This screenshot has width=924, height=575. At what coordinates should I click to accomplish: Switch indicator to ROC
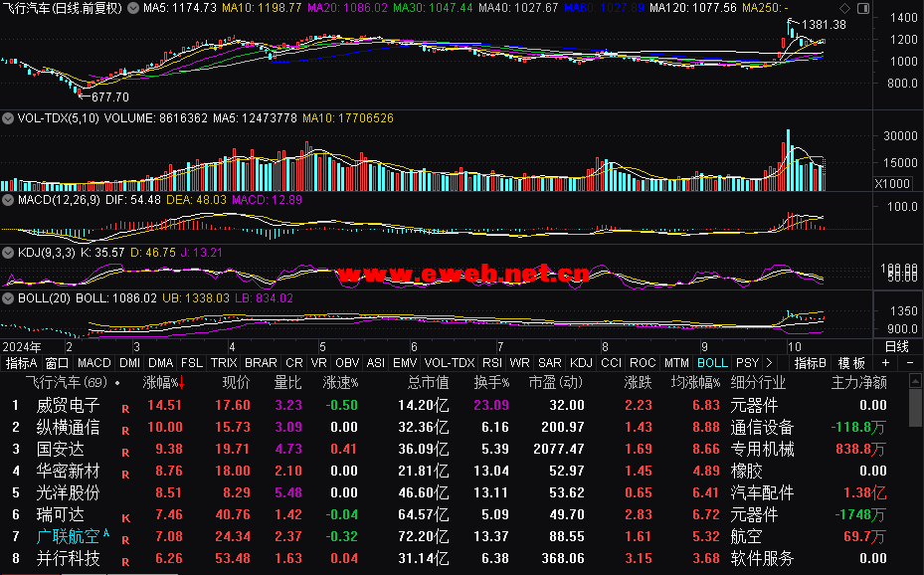coord(643,363)
